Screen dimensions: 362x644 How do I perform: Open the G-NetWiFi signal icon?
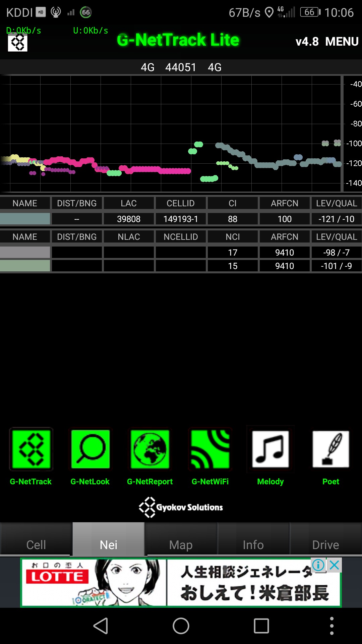pos(210,449)
